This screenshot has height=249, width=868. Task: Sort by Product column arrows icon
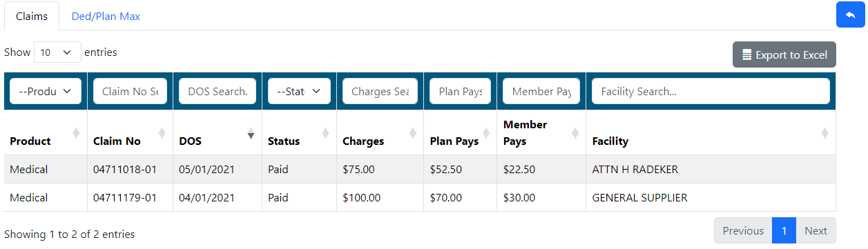(76, 133)
